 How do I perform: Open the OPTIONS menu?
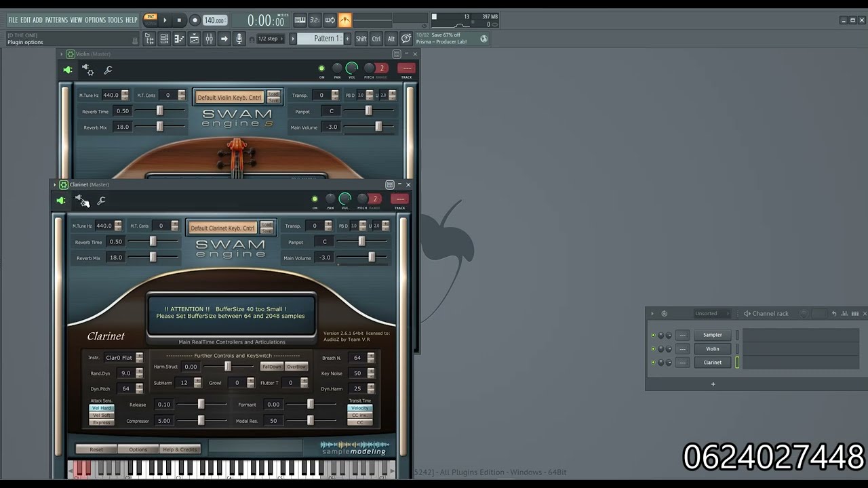pyautogui.click(x=95, y=20)
